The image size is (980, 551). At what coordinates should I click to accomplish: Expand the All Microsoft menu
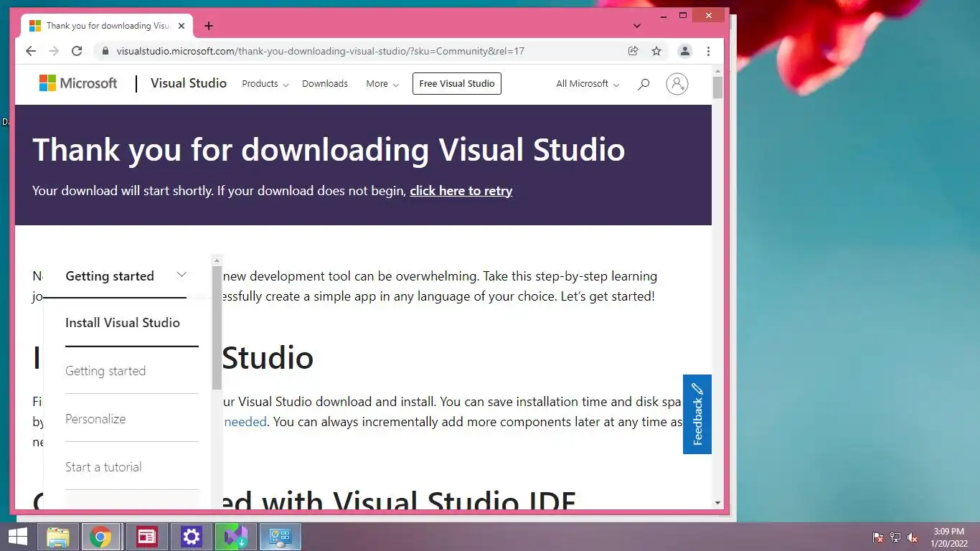(x=588, y=84)
